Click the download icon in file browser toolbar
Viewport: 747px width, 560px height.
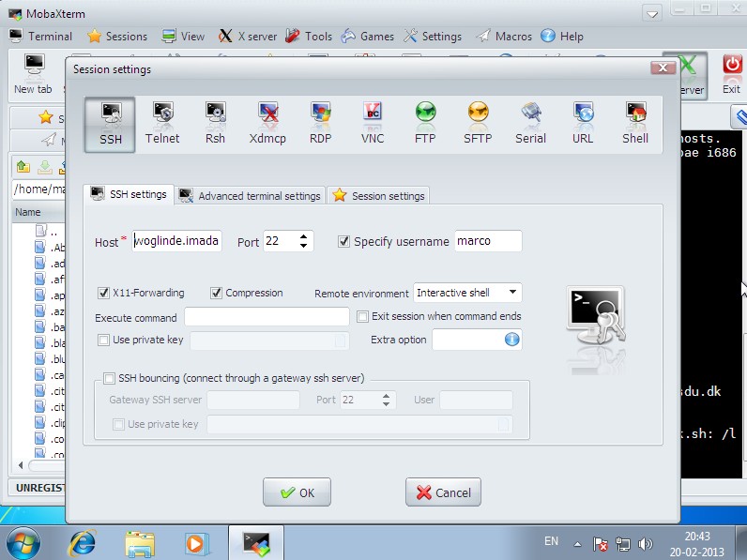click(x=45, y=167)
